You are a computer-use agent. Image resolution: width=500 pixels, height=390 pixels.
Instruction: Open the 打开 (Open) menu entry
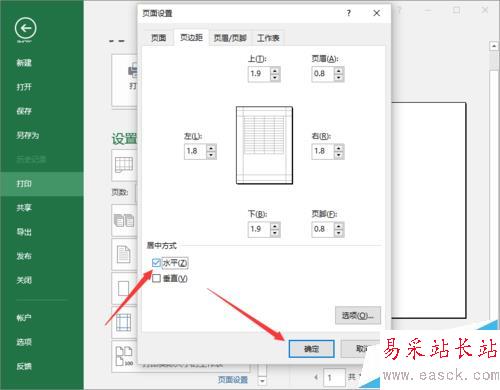point(24,87)
